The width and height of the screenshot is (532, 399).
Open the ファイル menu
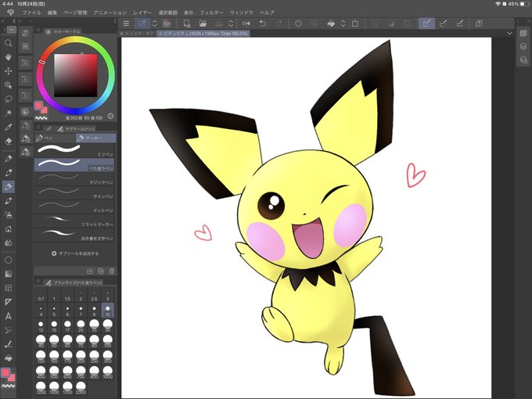click(x=31, y=13)
